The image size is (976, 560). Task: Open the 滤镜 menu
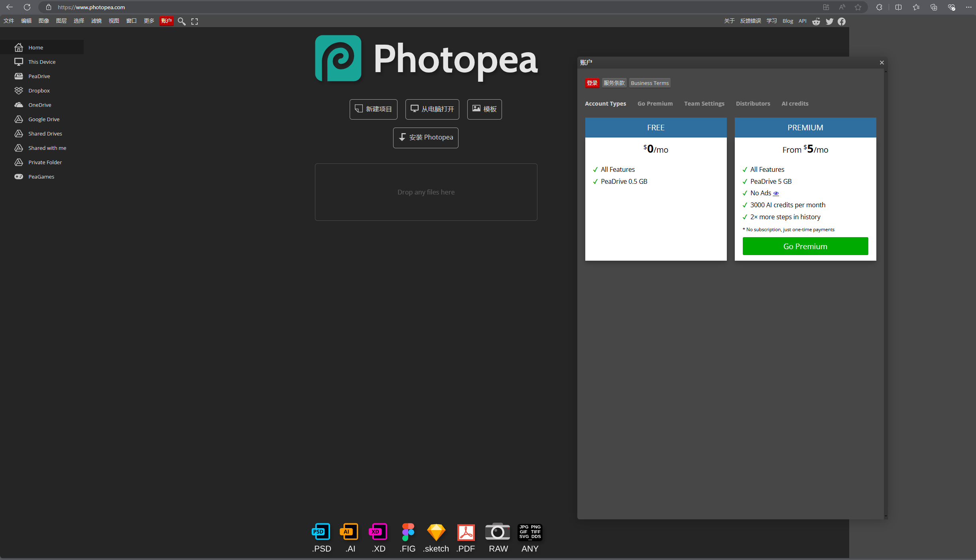pos(96,21)
